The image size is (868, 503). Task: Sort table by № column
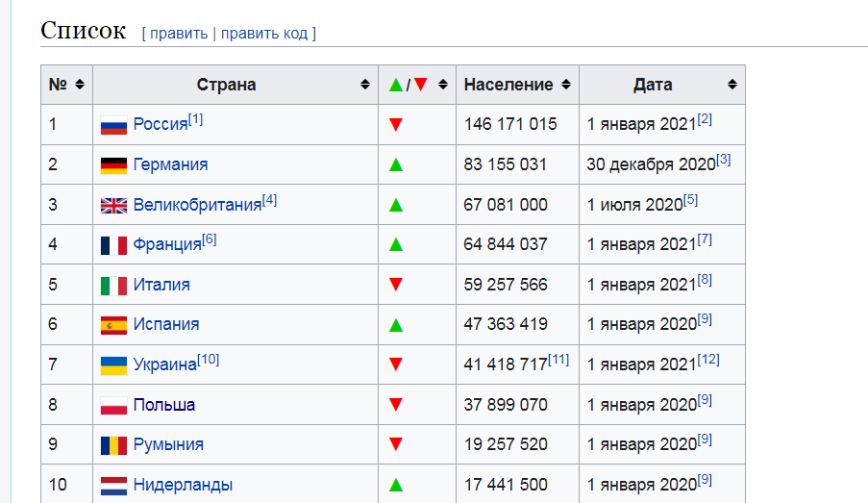(79, 85)
